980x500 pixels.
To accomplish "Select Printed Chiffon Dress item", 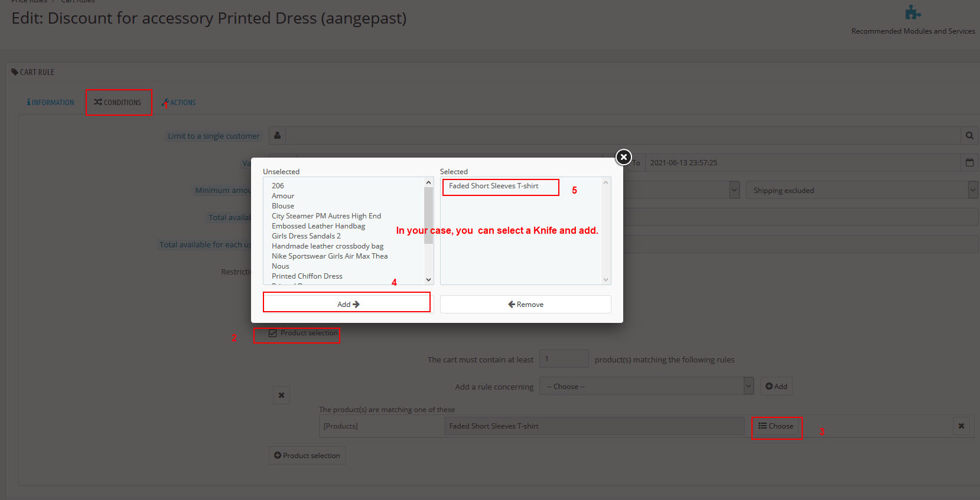I will point(307,276).
